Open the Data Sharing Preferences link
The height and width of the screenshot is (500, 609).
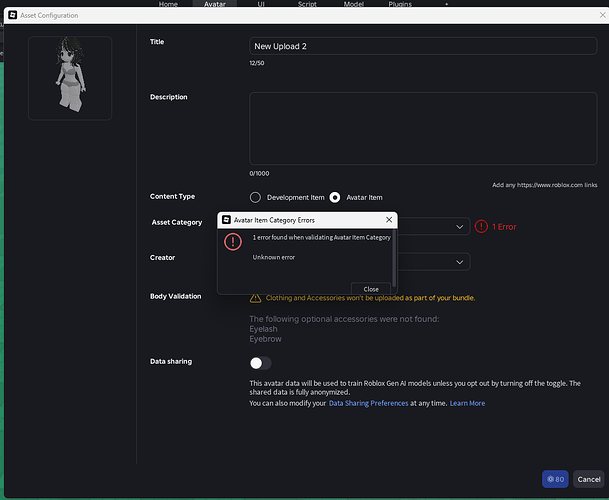pyautogui.click(x=368, y=403)
